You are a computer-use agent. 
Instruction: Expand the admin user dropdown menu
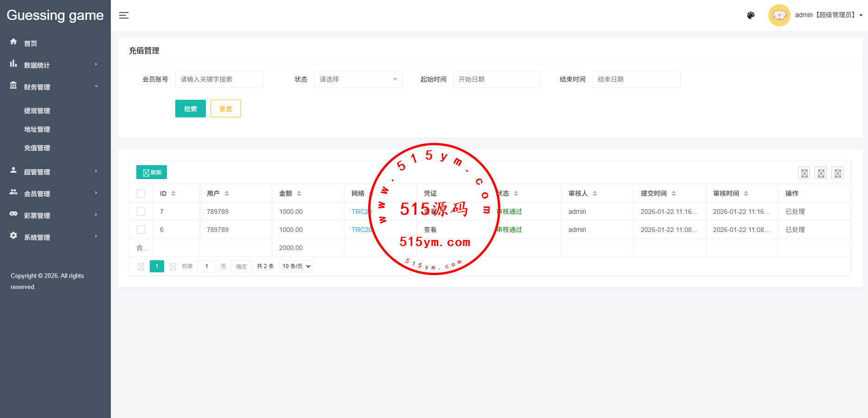828,15
